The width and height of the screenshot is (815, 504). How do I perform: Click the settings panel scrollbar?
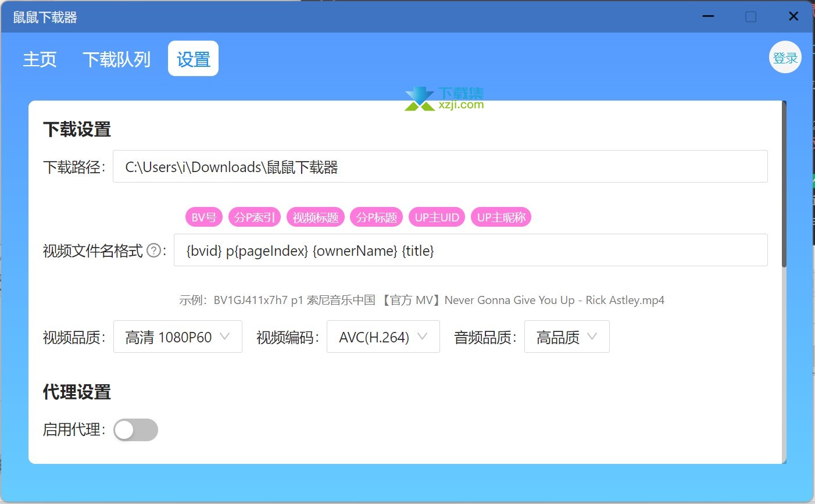(784, 185)
